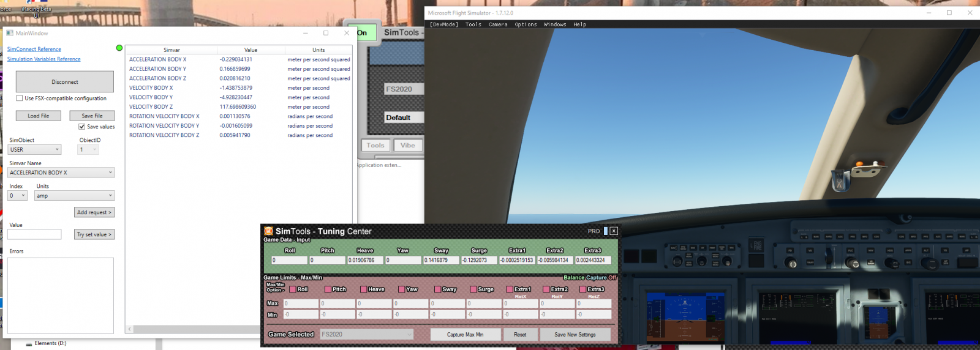Viewport: 980px width, 350px height.
Task: Open the Windows menu in Flight Simulator
Action: (555, 24)
